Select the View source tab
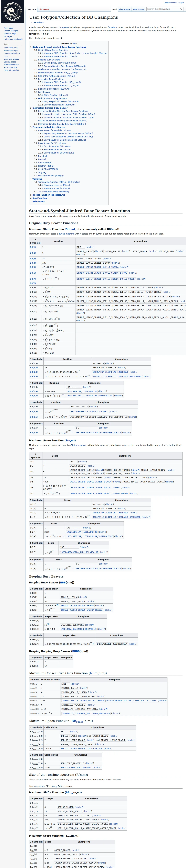186x868 pixels. [x=125, y=9]
